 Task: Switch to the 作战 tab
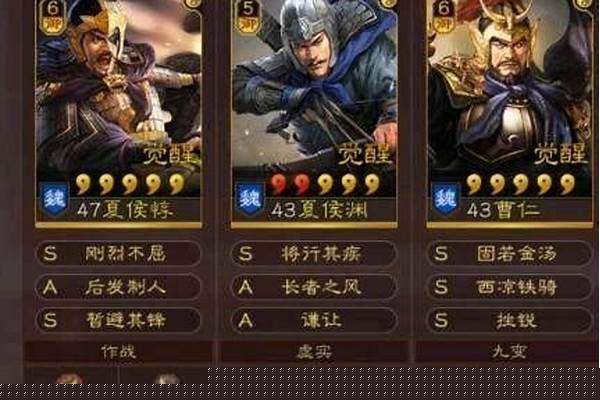(119, 352)
